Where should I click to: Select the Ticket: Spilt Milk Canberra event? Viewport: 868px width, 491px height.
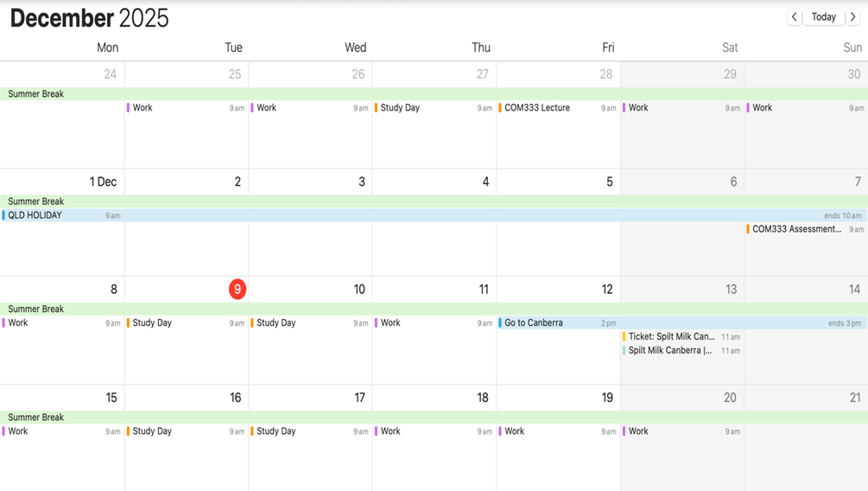click(671, 337)
